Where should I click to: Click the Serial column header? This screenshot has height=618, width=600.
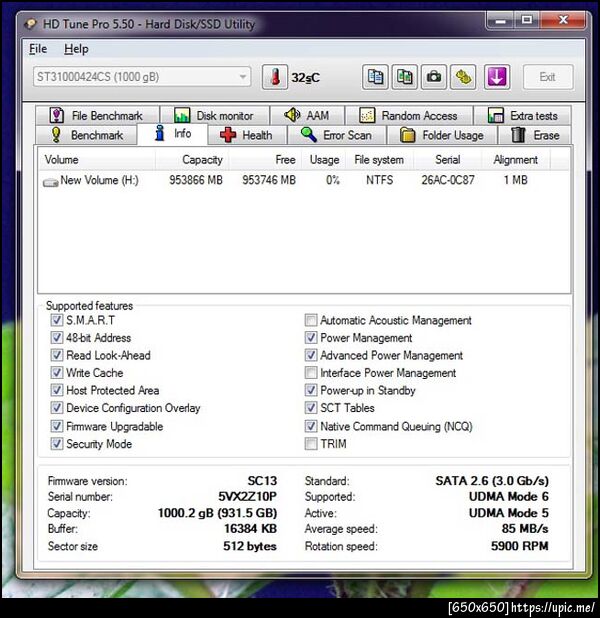tap(447, 160)
